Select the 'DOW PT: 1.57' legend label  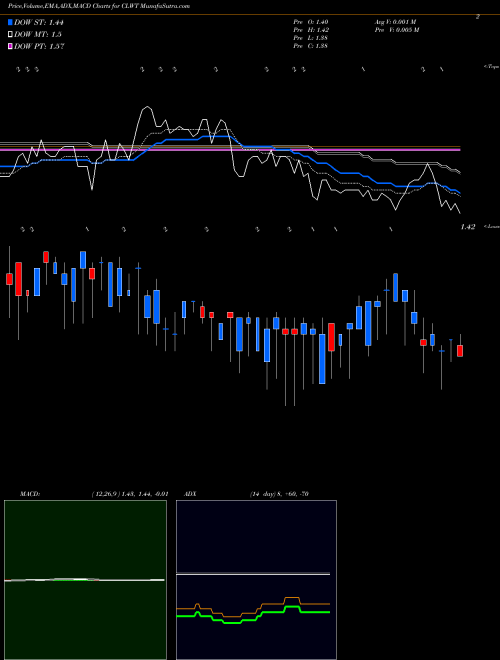coord(39,46)
